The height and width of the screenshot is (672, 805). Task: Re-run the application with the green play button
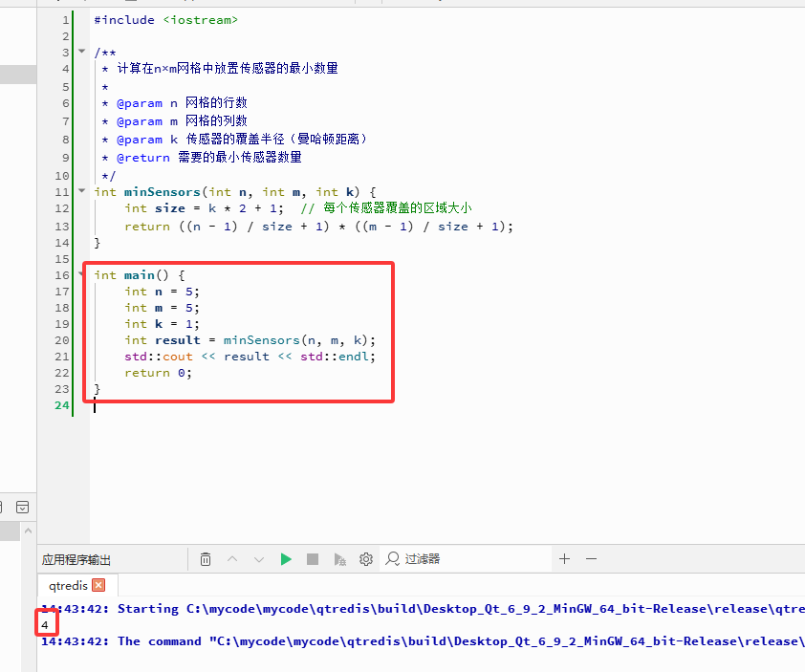pos(286,559)
